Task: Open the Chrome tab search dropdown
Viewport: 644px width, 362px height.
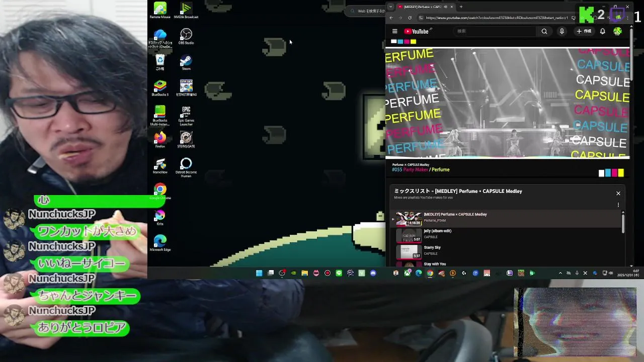Action: [x=390, y=7]
